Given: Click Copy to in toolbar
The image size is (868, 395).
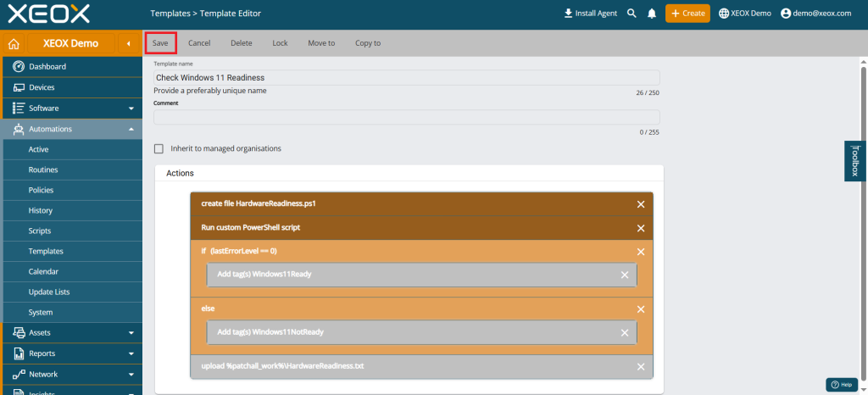Looking at the screenshot, I should (368, 43).
